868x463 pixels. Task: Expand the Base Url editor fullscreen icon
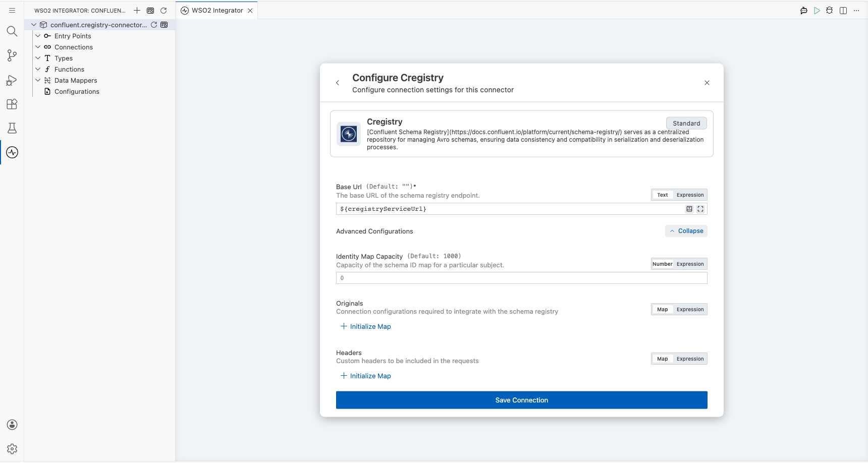(x=700, y=209)
